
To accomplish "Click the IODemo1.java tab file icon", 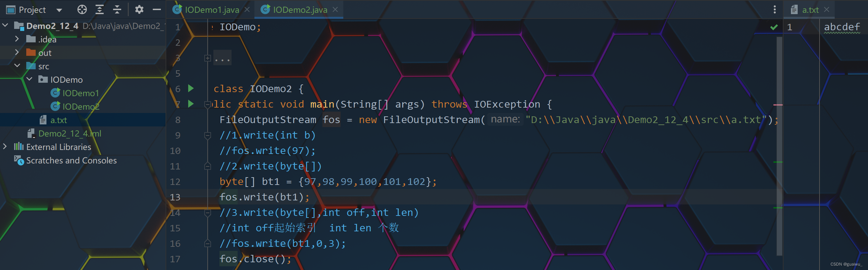I will [x=177, y=9].
